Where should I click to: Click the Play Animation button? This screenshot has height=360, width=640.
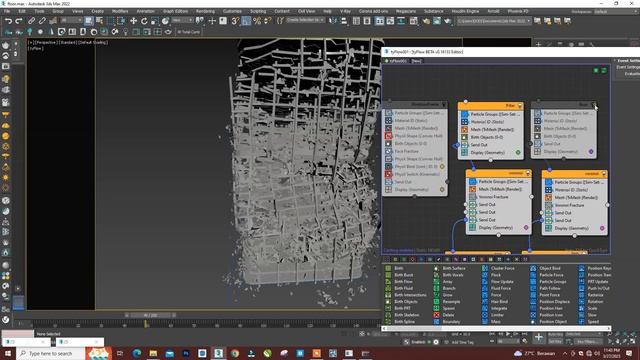click(x=507, y=334)
